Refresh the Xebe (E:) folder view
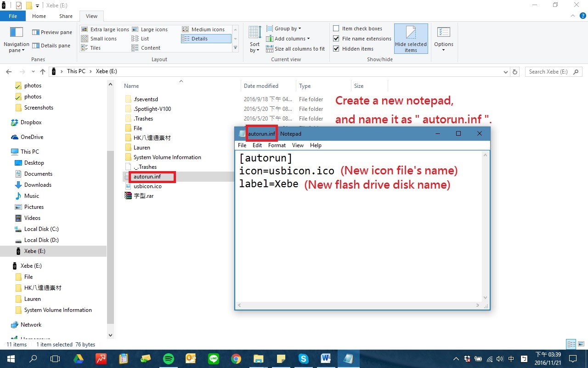Image resolution: width=588 pixels, height=368 pixels. [515, 72]
